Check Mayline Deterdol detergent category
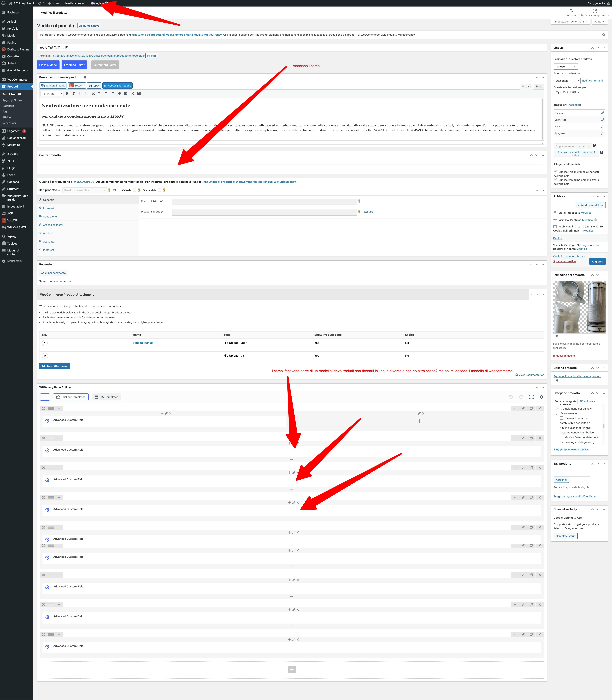 [x=561, y=437]
